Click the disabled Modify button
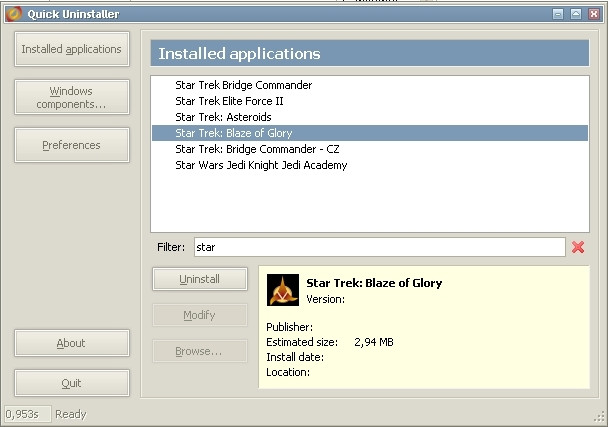608x427 pixels. [200, 315]
